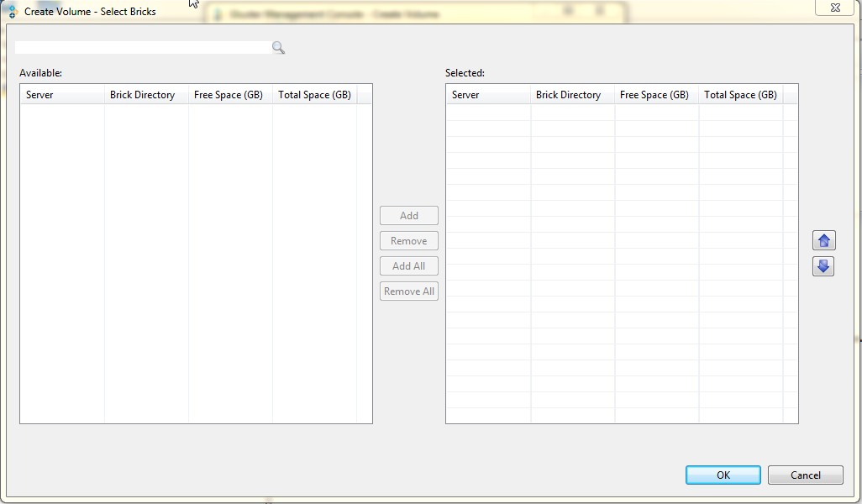Click the move brick up arrow icon

(823, 241)
